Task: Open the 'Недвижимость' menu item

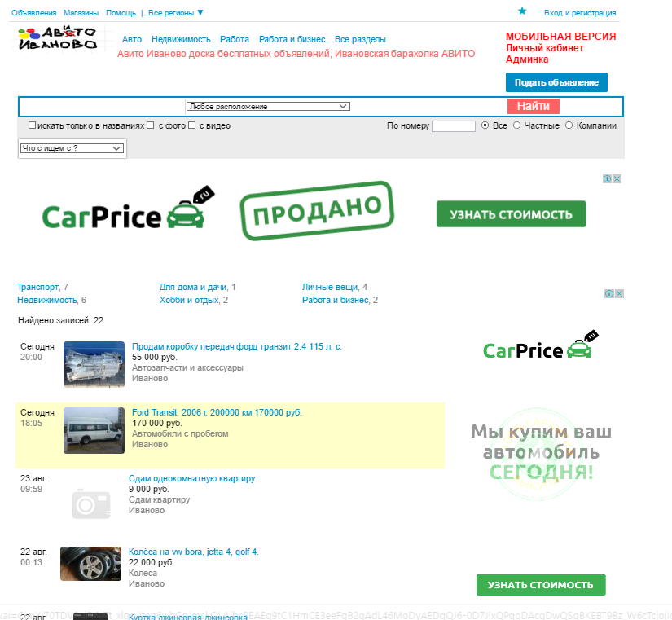Action: pyautogui.click(x=181, y=39)
